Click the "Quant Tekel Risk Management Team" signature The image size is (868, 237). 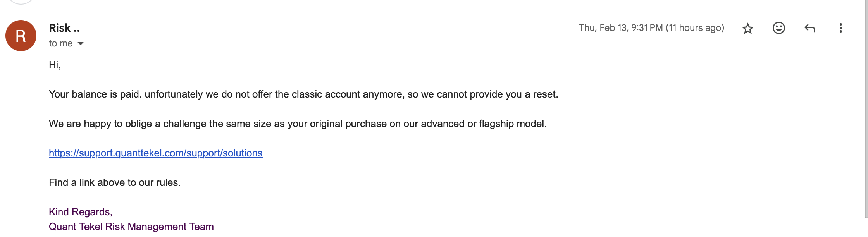click(x=131, y=227)
